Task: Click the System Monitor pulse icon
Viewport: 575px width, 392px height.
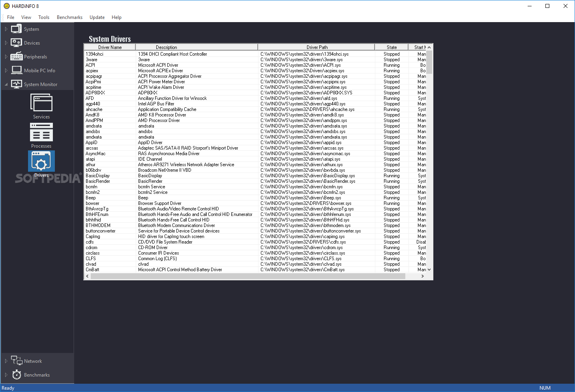Action: 17,84
